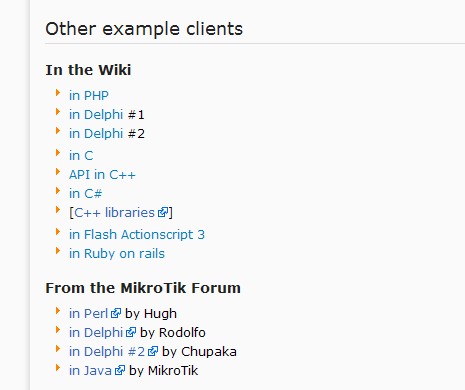Click the orange bullet arrow beside 'in Perl'
This screenshot has width=465, height=390.
click(58, 311)
